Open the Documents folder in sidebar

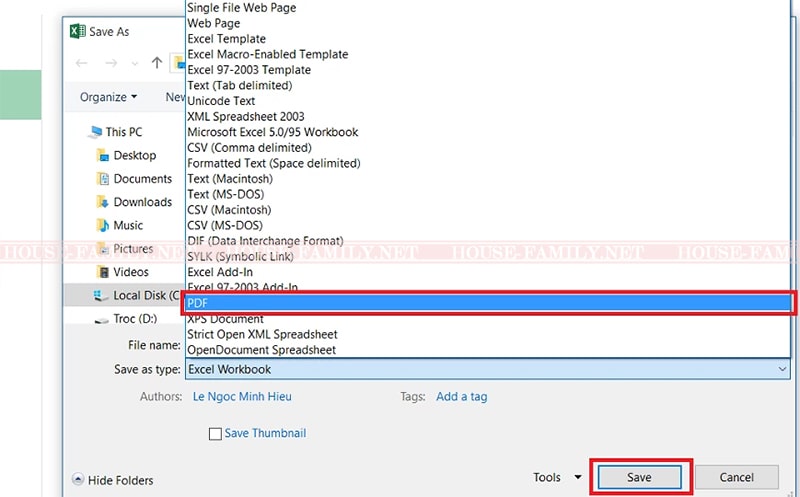click(142, 179)
